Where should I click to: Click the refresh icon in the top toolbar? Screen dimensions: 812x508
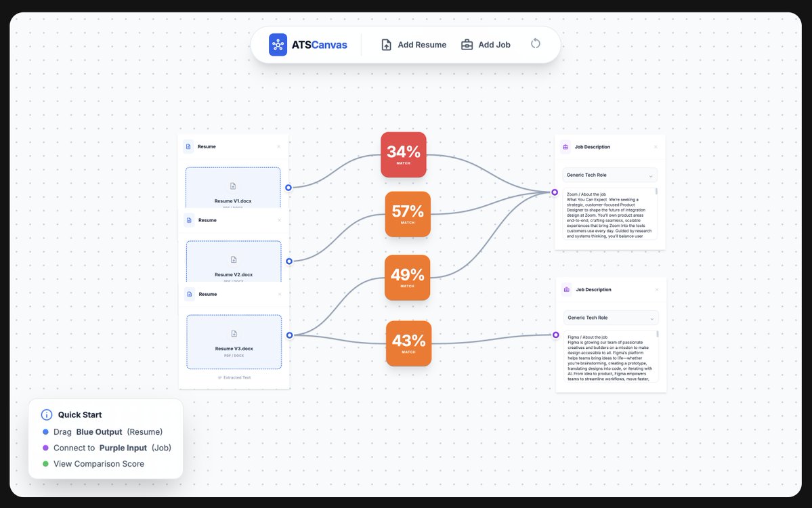[536, 43]
